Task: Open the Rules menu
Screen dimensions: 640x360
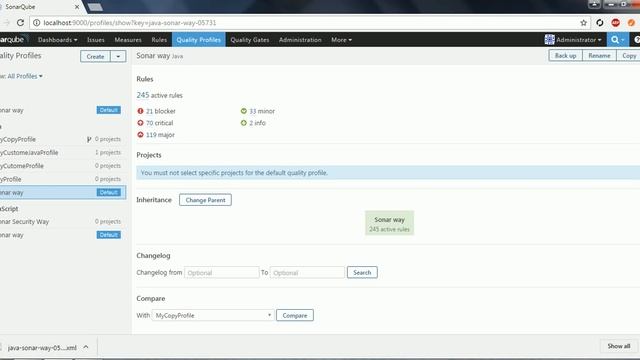Action: coord(159,40)
